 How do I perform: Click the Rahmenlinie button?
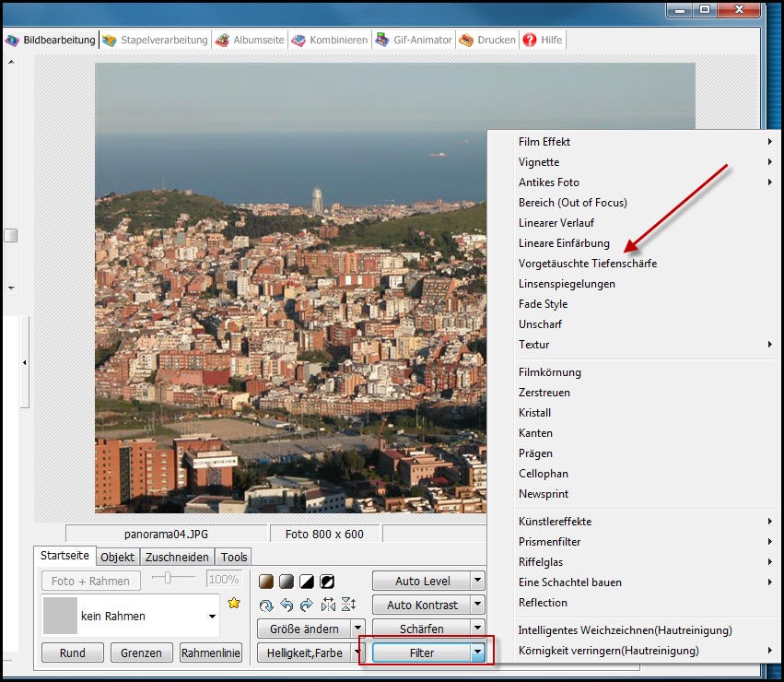[211, 653]
